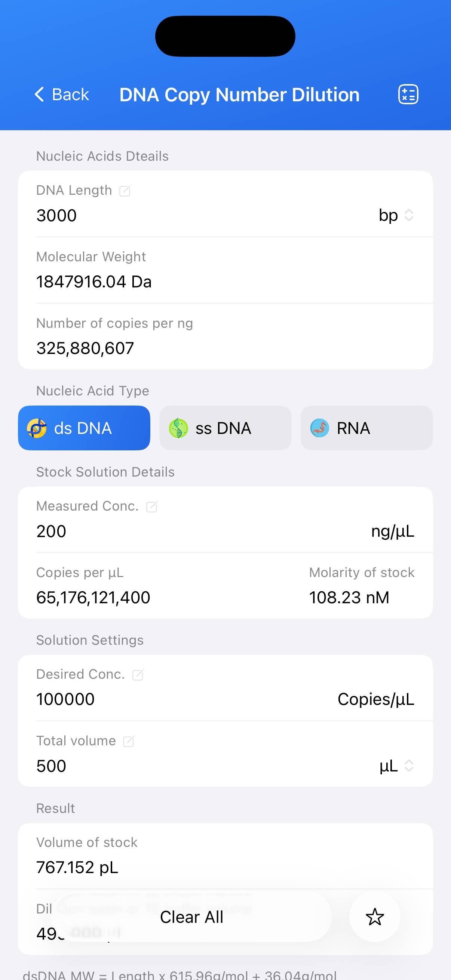Select the ss DNA type option
451x980 pixels.
click(x=225, y=428)
